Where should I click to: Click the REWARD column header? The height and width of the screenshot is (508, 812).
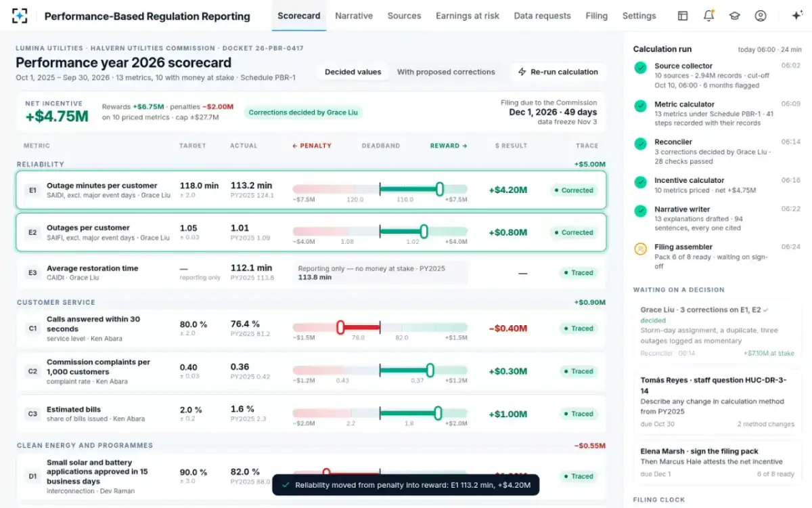(449, 146)
